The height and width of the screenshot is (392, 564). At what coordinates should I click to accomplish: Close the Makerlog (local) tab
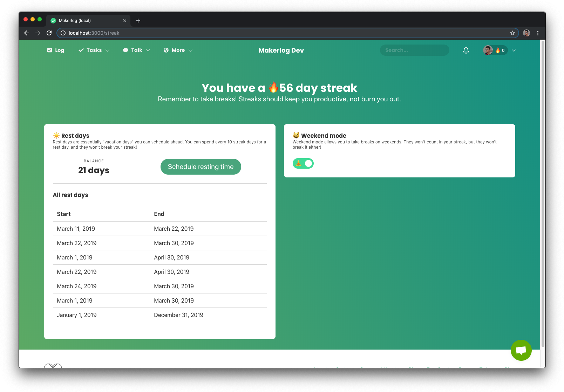coord(125,21)
